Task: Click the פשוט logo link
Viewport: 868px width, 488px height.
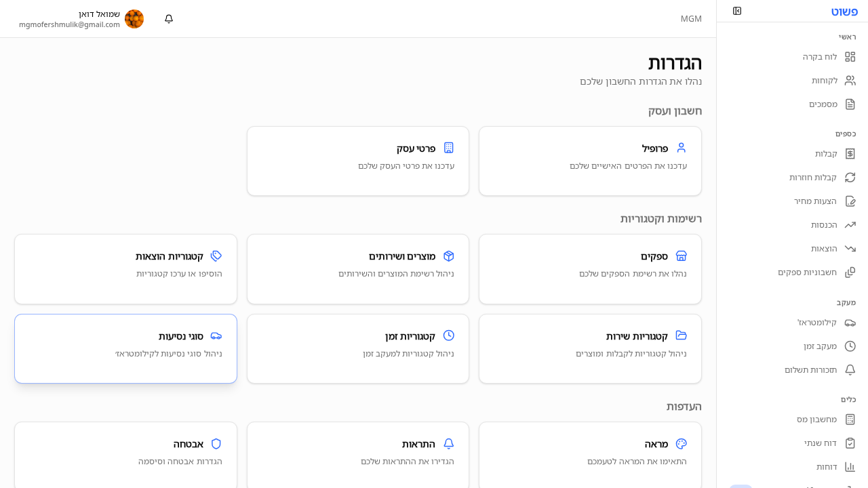Action: [x=844, y=12]
